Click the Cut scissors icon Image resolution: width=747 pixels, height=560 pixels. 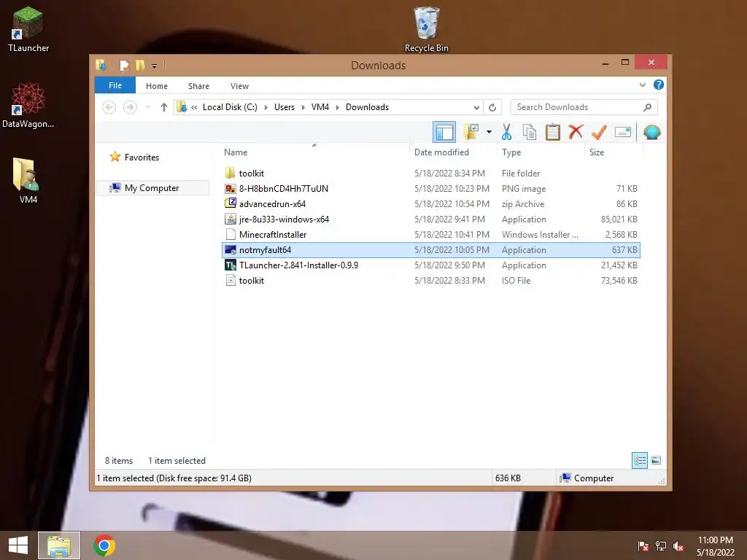(x=506, y=132)
